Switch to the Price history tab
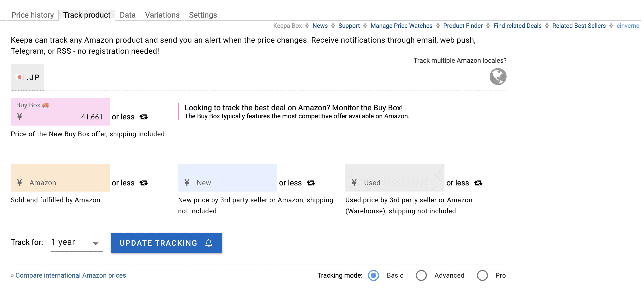The image size is (644, 301). (x=32, y=15)
